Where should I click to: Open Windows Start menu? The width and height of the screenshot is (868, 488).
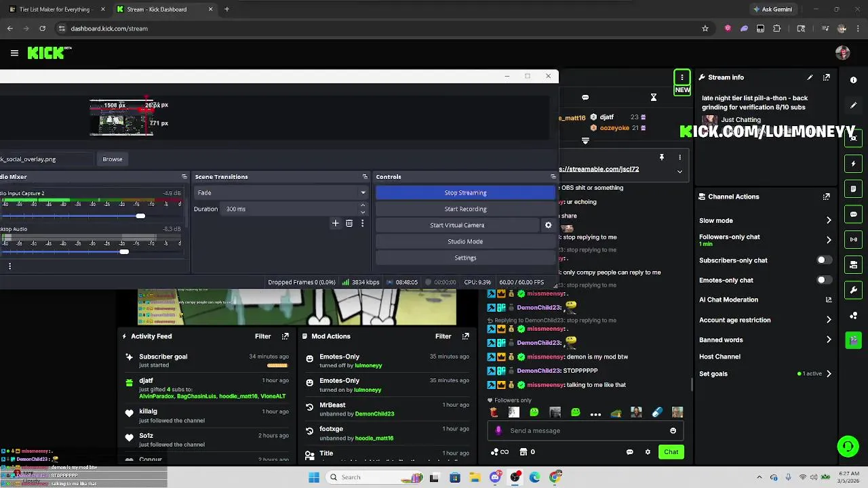click(x=313, y=477)
